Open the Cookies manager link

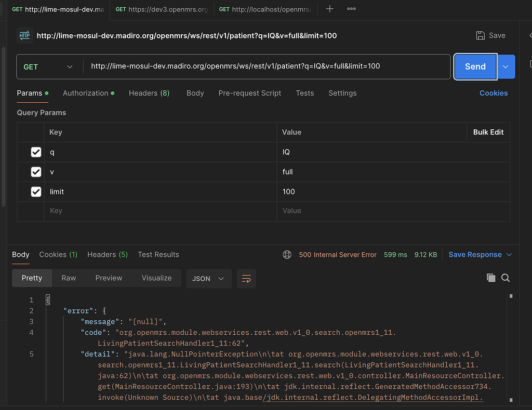pyautogui.click(x=493, y=93)
